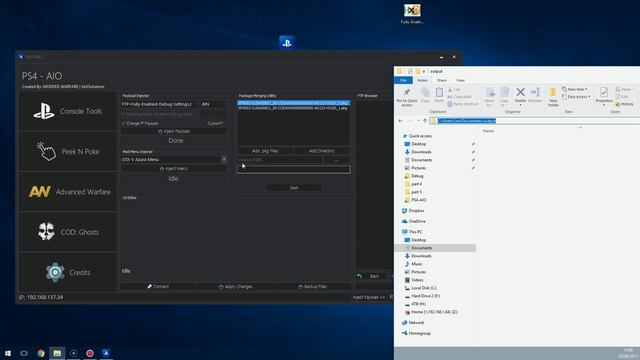Screen dimensions: 640x360
Task: Click the Back arrow in Explorer navigation
Action: click(x=400, y=121)
